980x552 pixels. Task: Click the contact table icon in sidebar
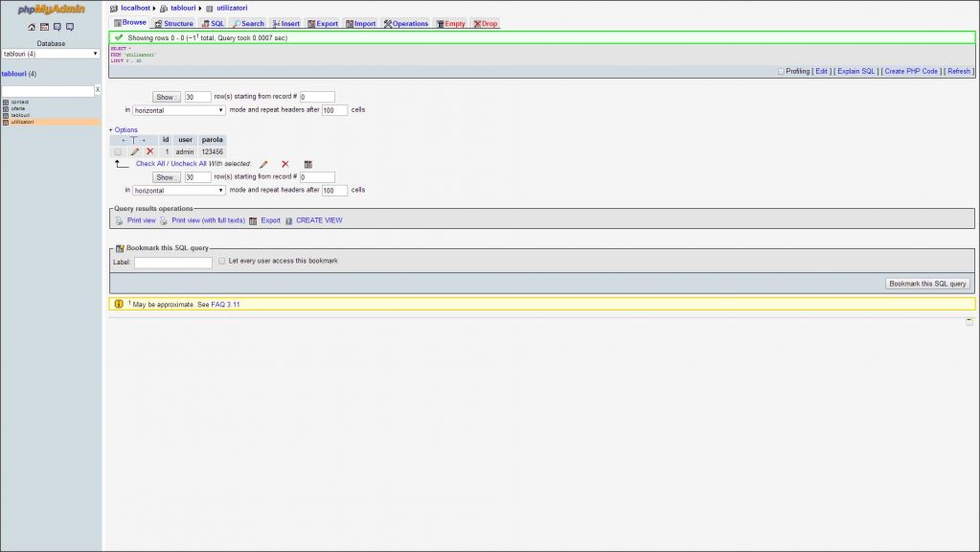[6, 102]
